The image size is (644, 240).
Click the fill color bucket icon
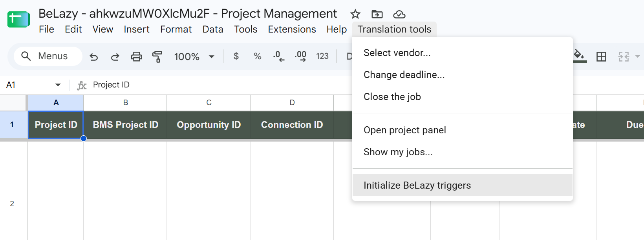580,56
